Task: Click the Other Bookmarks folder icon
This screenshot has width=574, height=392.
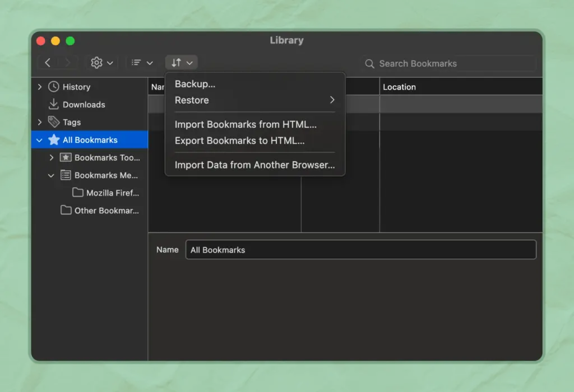Action: pos(66,210)
